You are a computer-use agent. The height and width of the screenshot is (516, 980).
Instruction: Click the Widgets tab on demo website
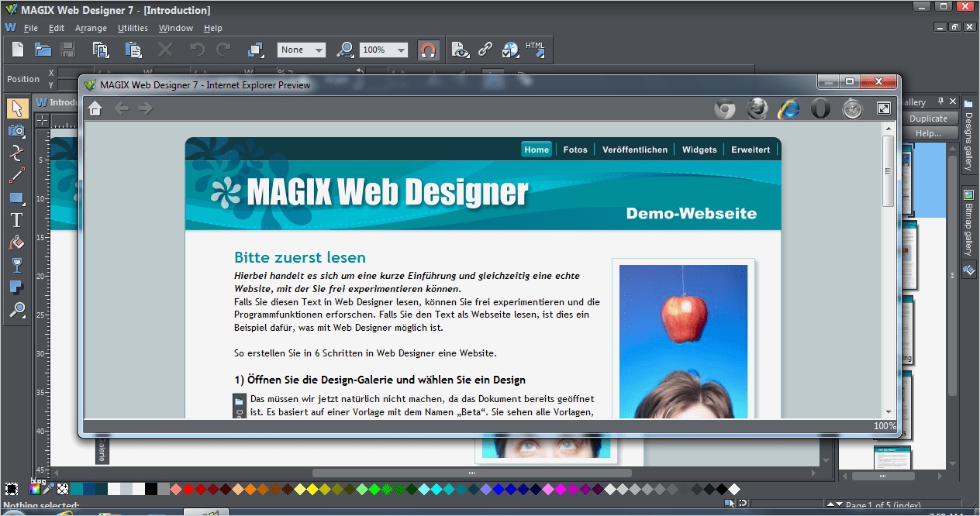pyautogui.click(x=699, y=150)
